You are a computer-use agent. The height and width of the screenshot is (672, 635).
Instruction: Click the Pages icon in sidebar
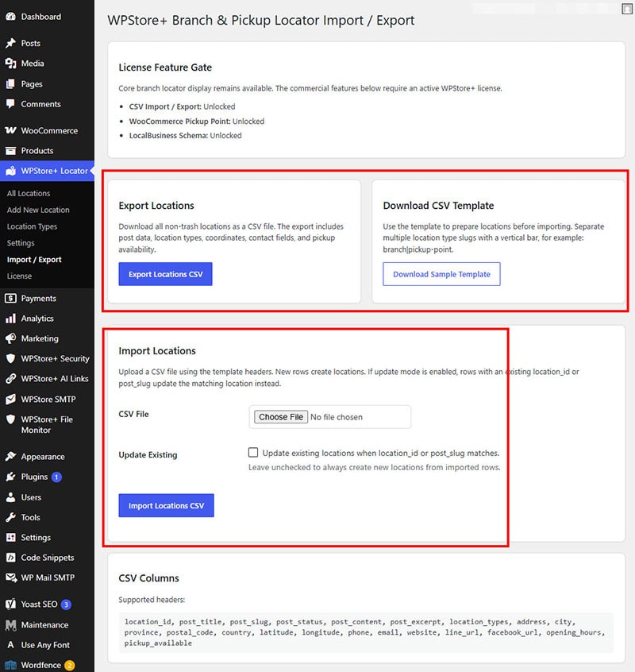point(10,84)
